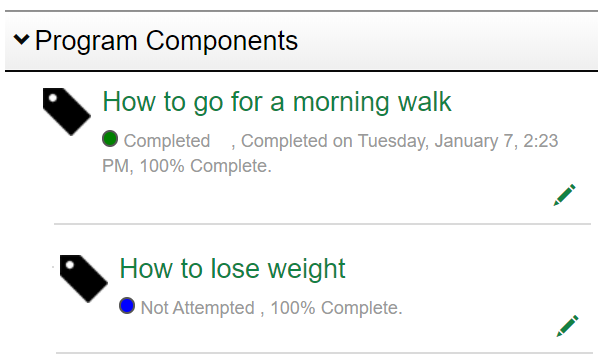598x363 pixels.
Task: Click the green Completed status dot
Action: [110, 138]
